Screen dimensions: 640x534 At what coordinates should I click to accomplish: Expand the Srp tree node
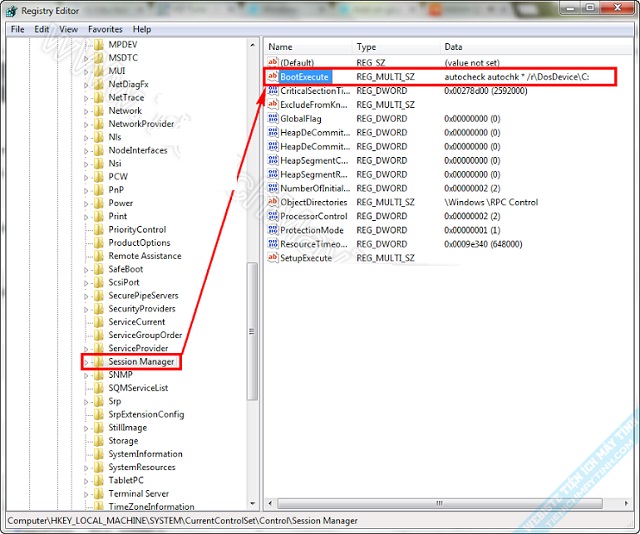(x=86, y=402)
